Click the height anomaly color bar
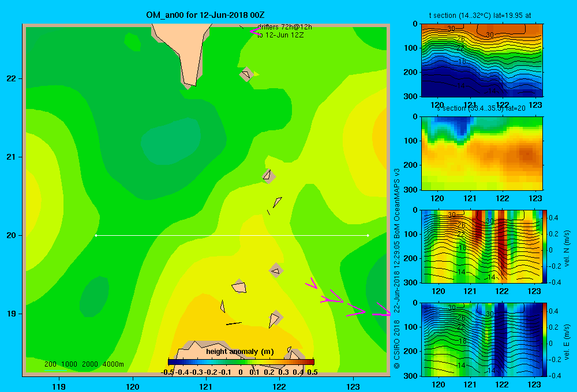577x392 pixels. pos(241,362)
